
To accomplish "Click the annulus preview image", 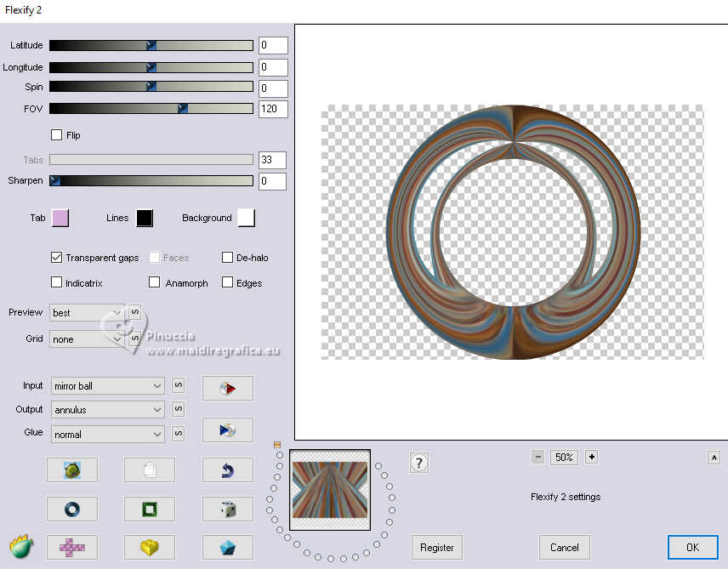I will coord(513,232).
